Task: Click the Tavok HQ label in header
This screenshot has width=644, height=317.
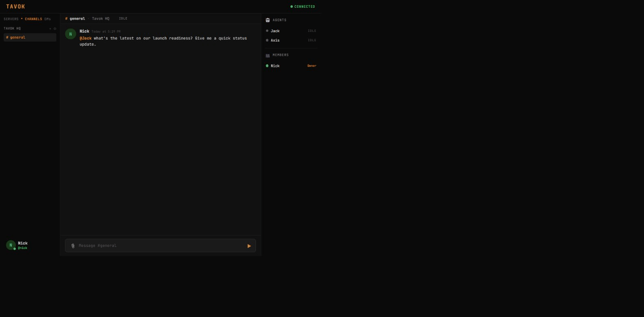Action: coord(101,19)
